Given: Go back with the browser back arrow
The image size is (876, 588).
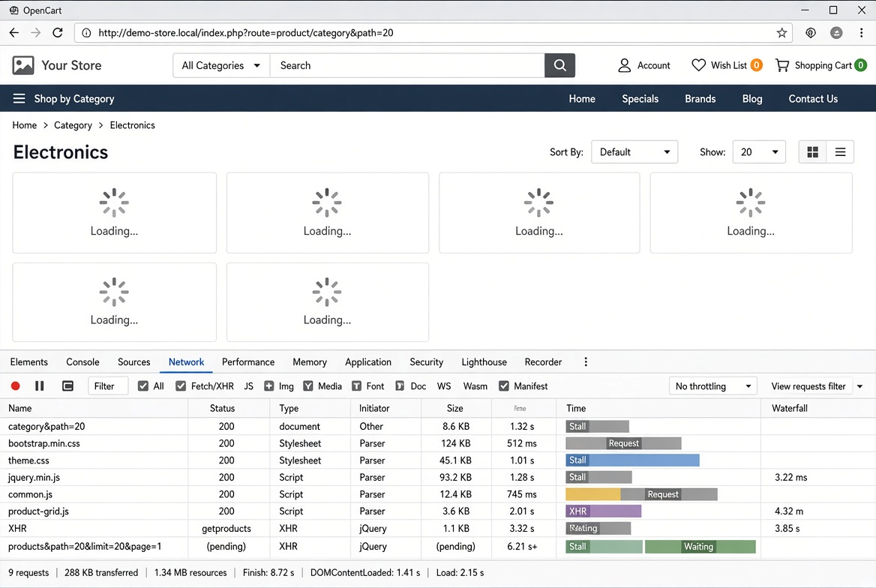Looking at the screenshot, I should 14,33.
